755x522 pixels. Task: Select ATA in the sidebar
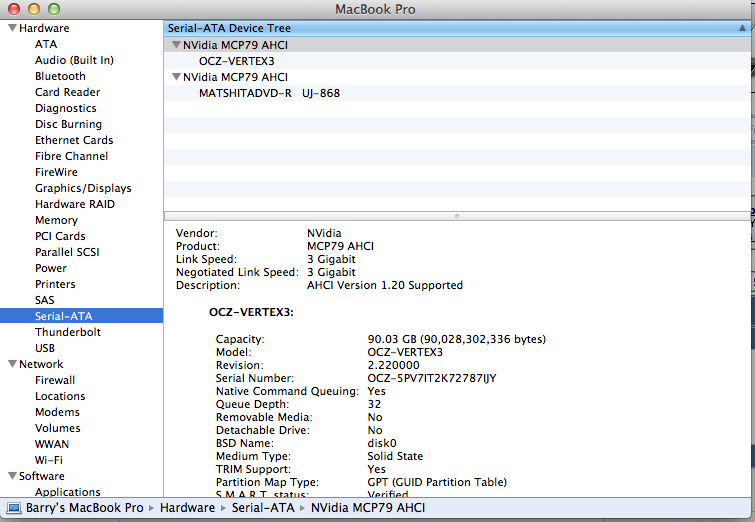(x=46, y=44)
